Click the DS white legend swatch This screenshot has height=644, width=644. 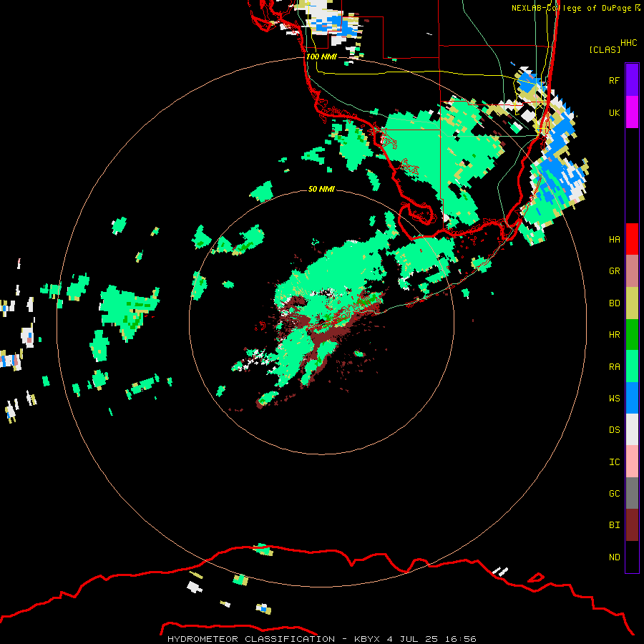coord(632,429)
